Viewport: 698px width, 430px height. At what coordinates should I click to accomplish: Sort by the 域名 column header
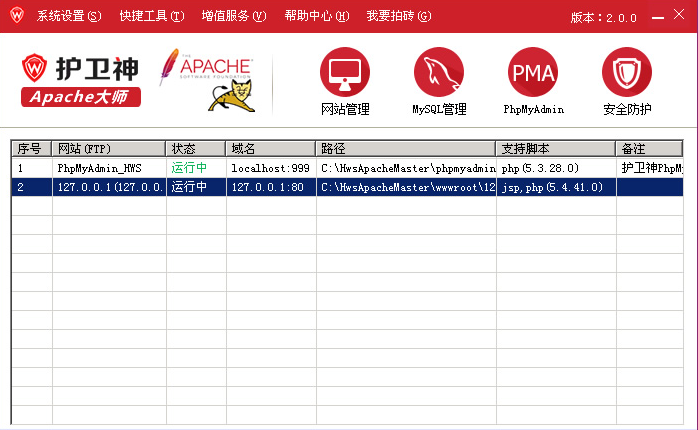[271, 149]
